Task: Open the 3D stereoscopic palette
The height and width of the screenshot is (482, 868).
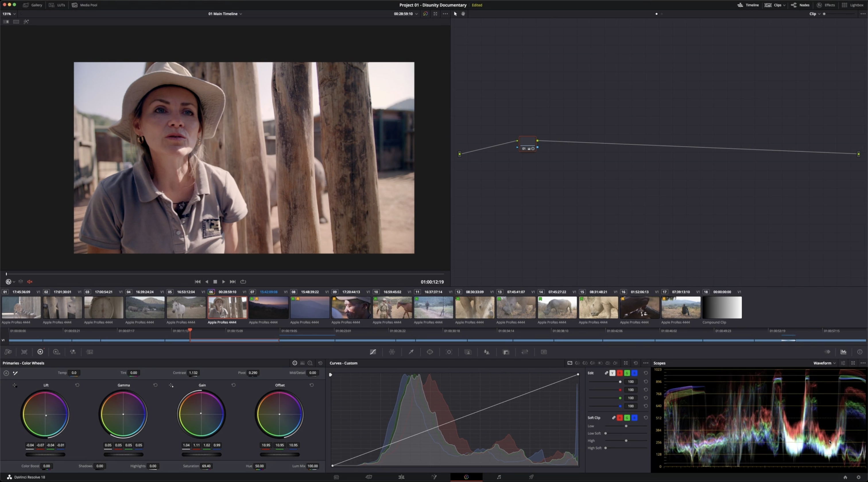Action: [x=544, y=352]
